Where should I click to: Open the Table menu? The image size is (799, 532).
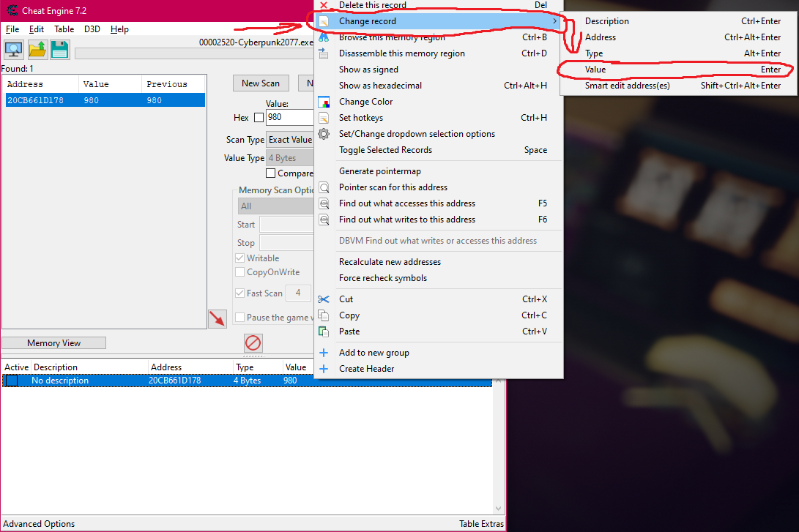[64, 29]
